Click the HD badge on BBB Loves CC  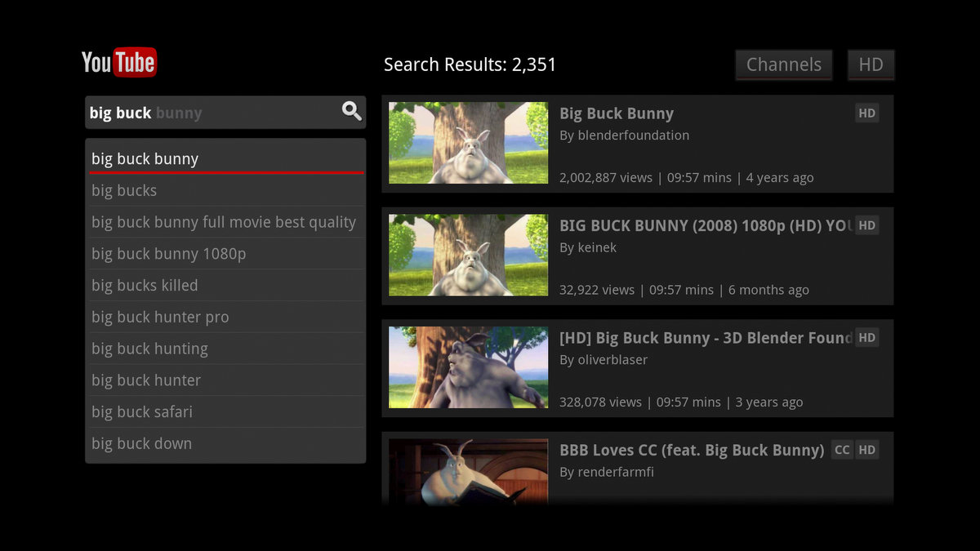tap(866, 450)
